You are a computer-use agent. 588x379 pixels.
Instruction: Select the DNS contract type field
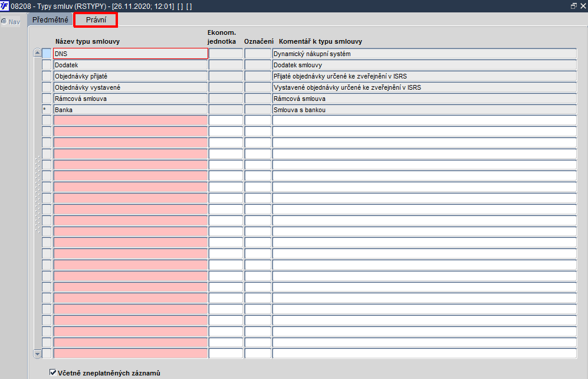click(x=130, y=54)
